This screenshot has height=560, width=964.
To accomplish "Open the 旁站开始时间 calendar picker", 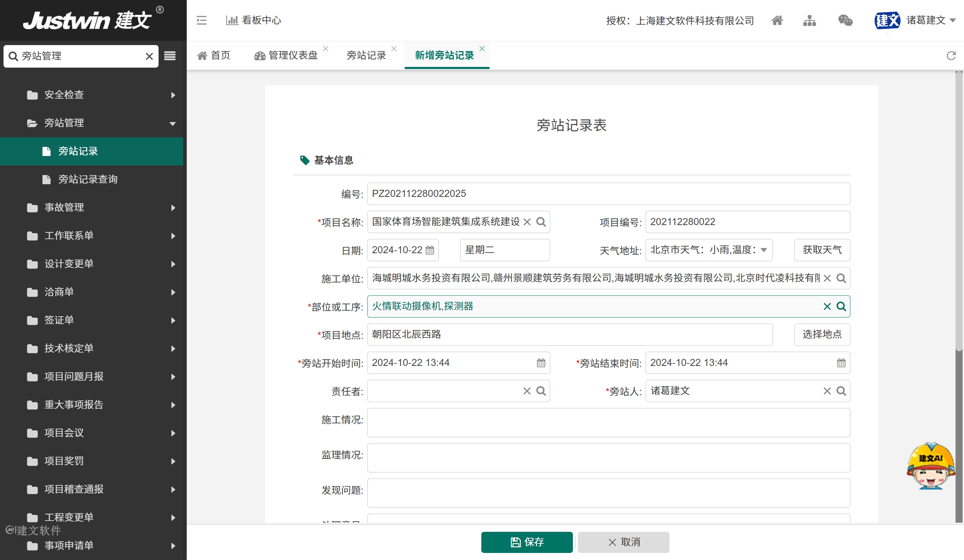I will click(541, 363).
